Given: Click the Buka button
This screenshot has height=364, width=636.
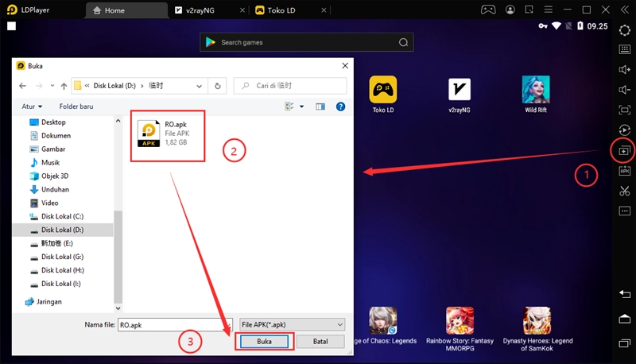Looking at the screenshot, I should [264, 341].
